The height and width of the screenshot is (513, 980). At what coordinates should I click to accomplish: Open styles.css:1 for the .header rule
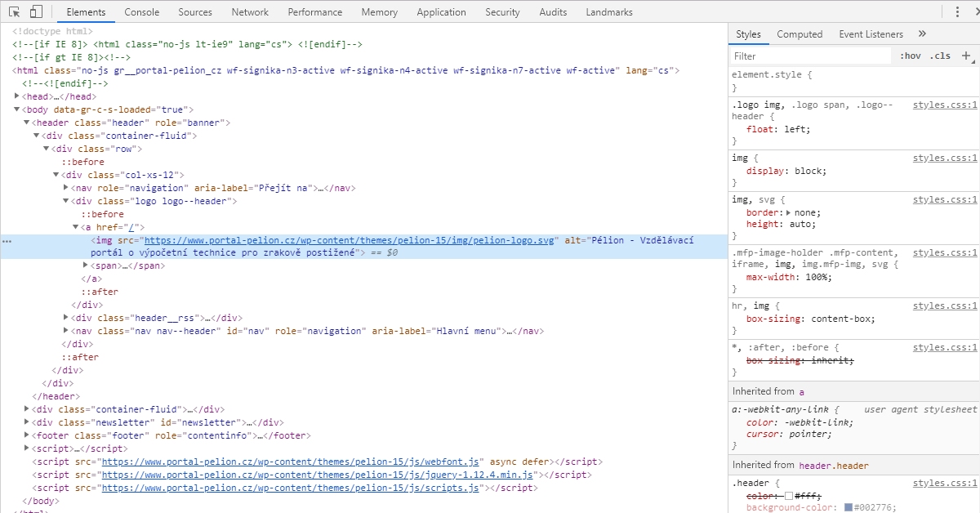945,483
